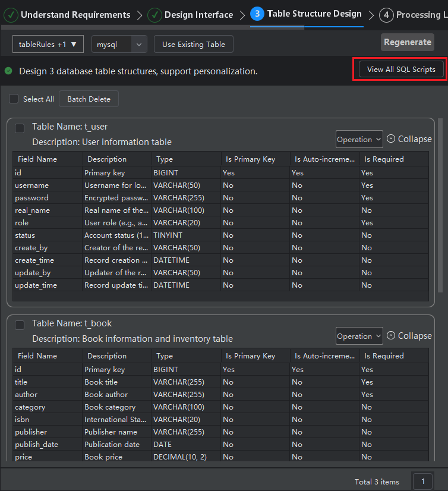The height and width of the screenshot is (491, 448).
Task: Open the tableRules +1 dropdown
Action: coord(48,44)
